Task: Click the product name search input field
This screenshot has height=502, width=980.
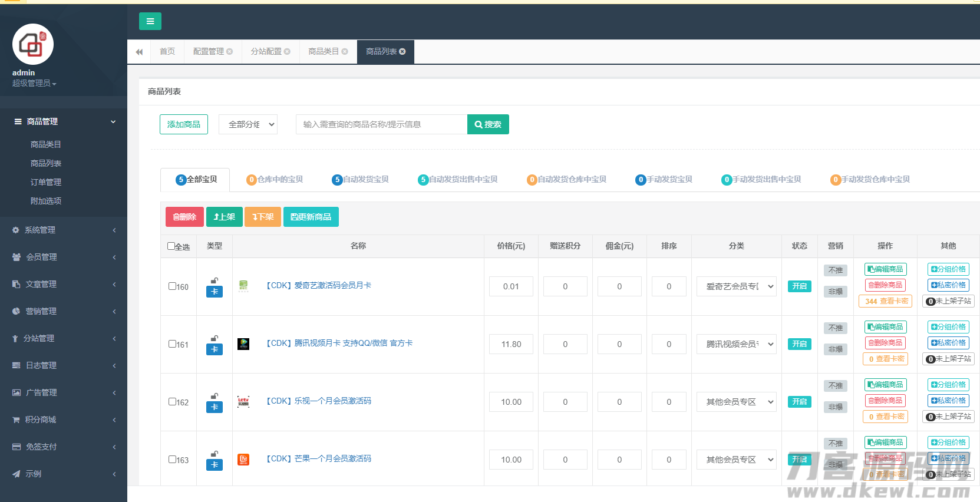Action: click(x=381, y=124)
